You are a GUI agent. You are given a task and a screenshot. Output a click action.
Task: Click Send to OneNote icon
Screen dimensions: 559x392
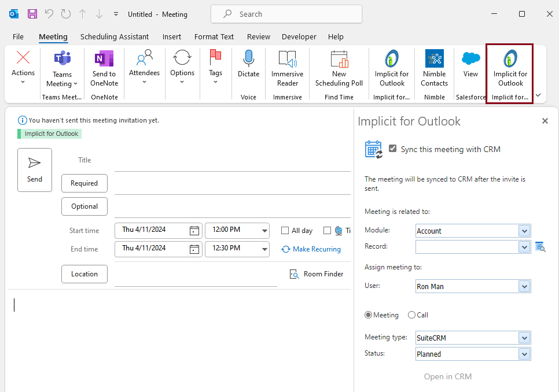click(104, 59)
